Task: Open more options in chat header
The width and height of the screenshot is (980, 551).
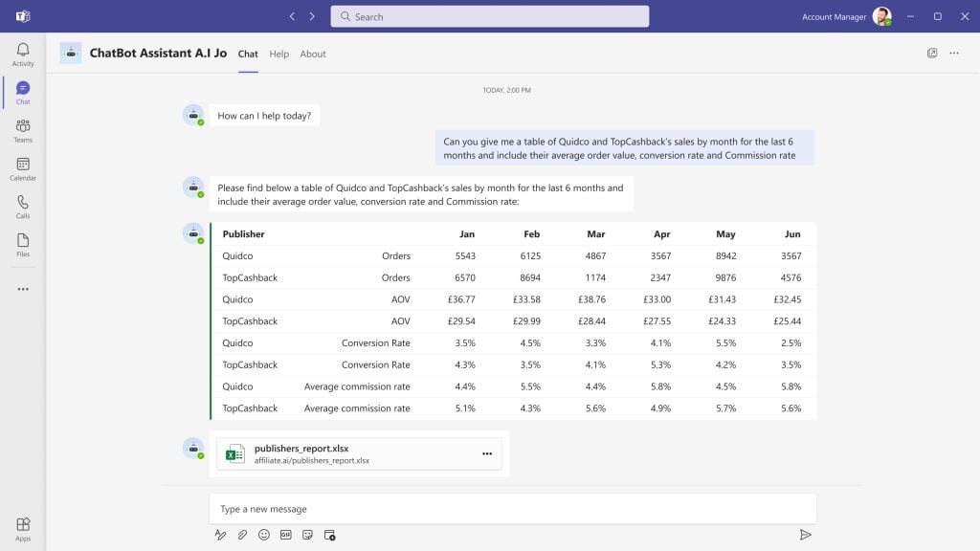Action: [x=954, y=54]
